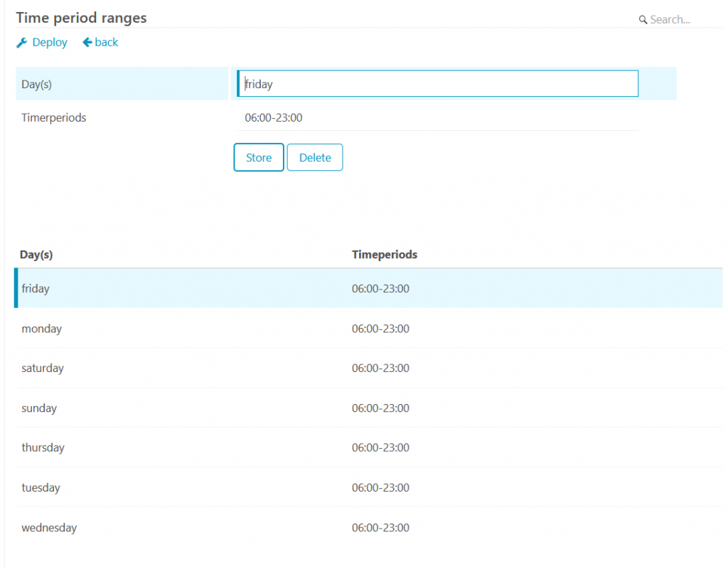The width and height of the screenshot is (728, 567).
Task: Select the saturday row
Action: [369, 368]
